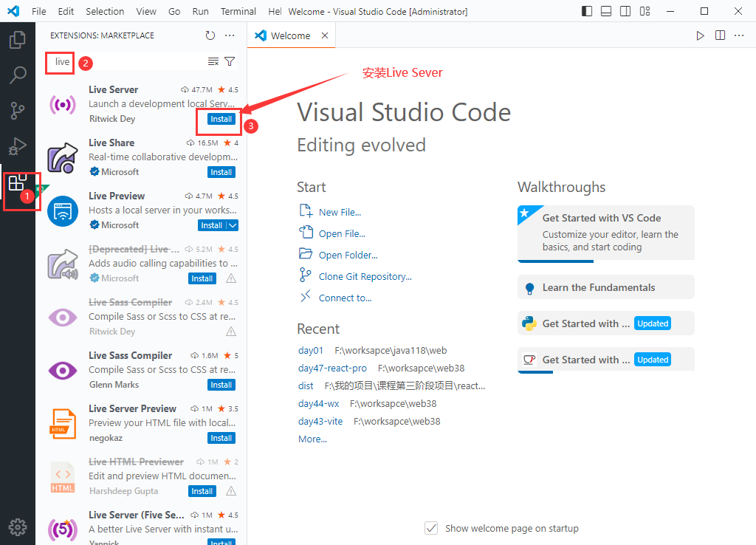This screenshot has width=756, height=545.
Task: Open the Go menu
Action: pos(174,11)
